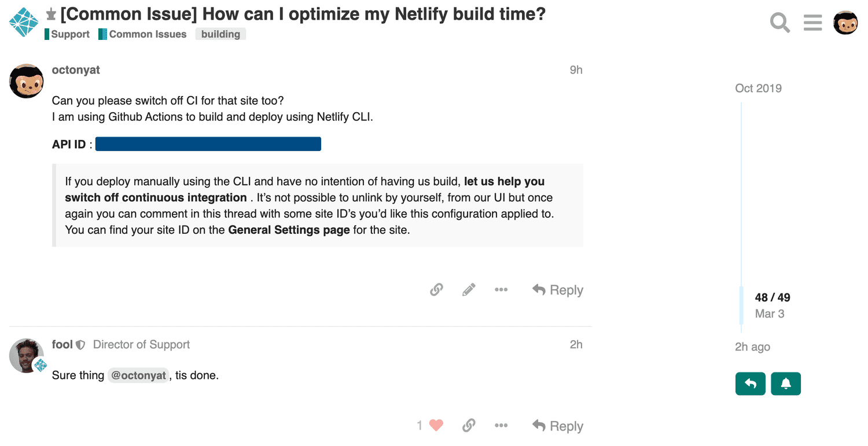Image resolution: width=868 pixels, height=446 pixels.
Task: Open the Support category
Action: [67, 34]
